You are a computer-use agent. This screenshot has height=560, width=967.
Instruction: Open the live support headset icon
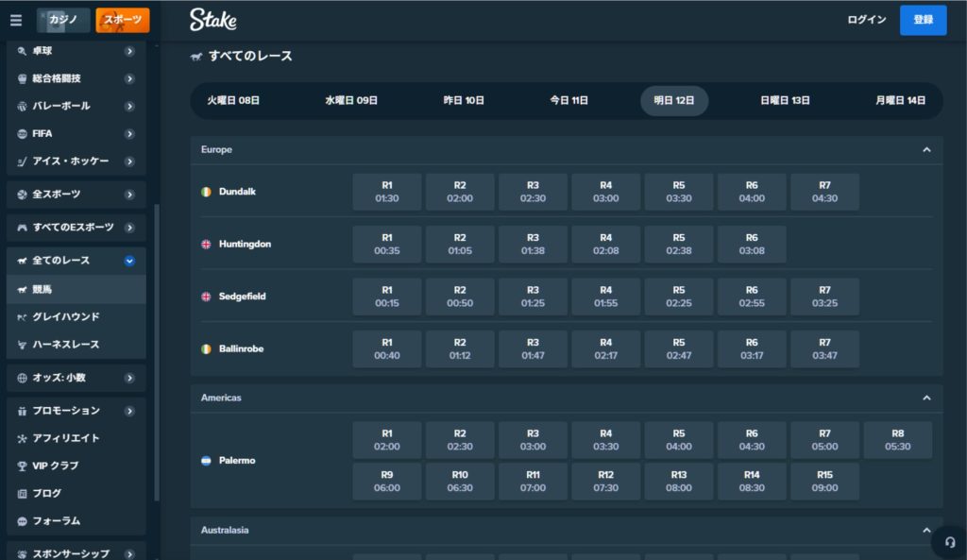(x=950, y=542)
